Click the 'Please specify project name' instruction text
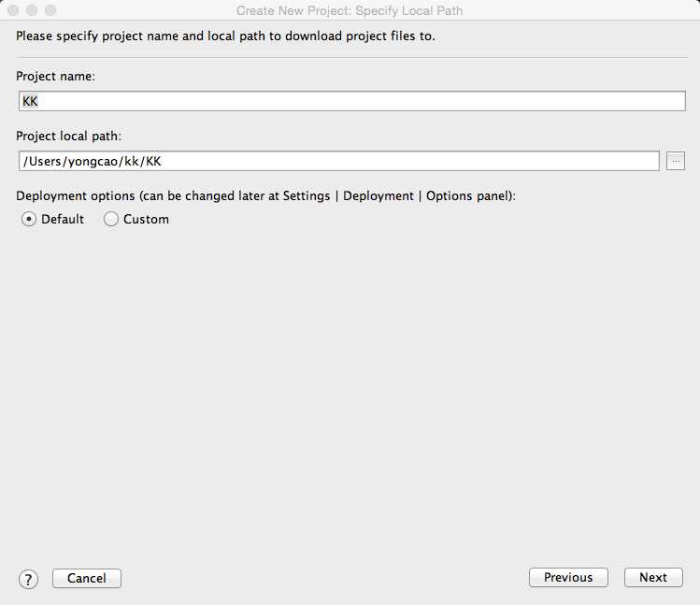This screenshot has width=700, height=605. pos(225,36)
